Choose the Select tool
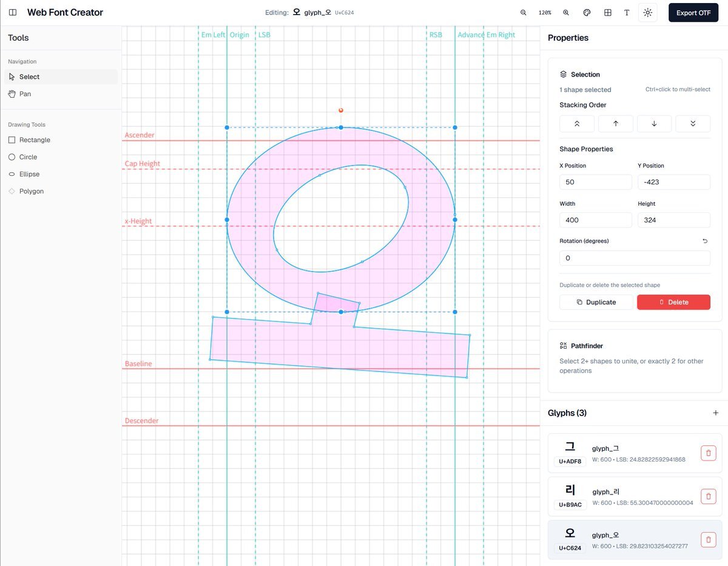The height and width of the screenshot is (566, 728). pyautogui.click(x=61, y=77)
